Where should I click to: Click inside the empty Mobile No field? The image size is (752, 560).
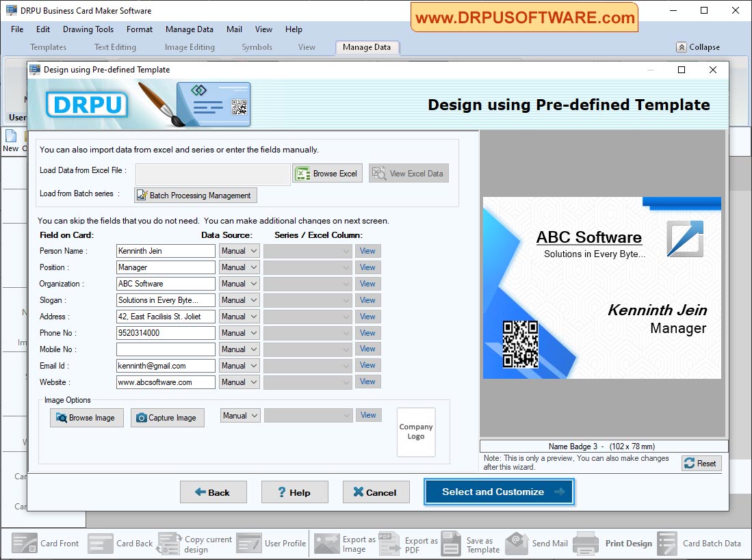click(x=165, y=349)
